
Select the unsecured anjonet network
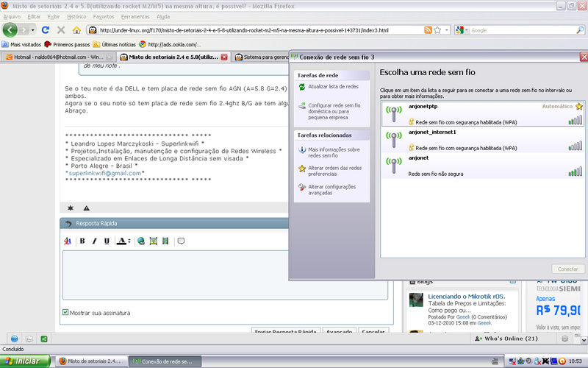click(483, 166)
